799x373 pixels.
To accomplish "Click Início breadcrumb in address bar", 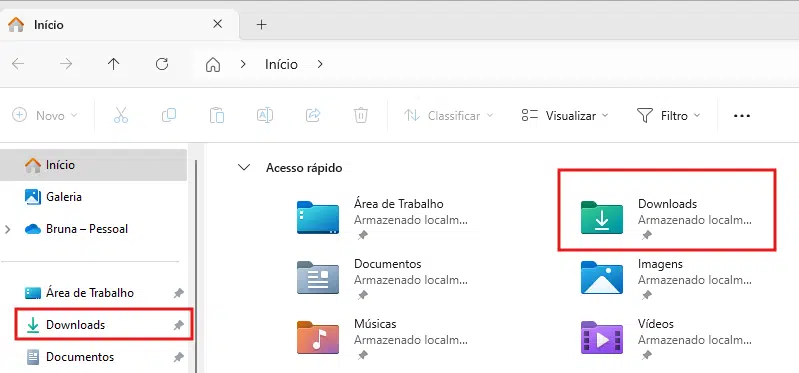I will tap(281, 65).
